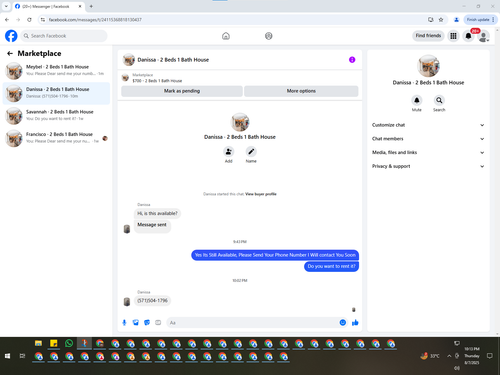Open Meybel 2 Beds 1 Bath House chat
The width and height of the screenshot is (500, 375).
[x=56, y=71]
